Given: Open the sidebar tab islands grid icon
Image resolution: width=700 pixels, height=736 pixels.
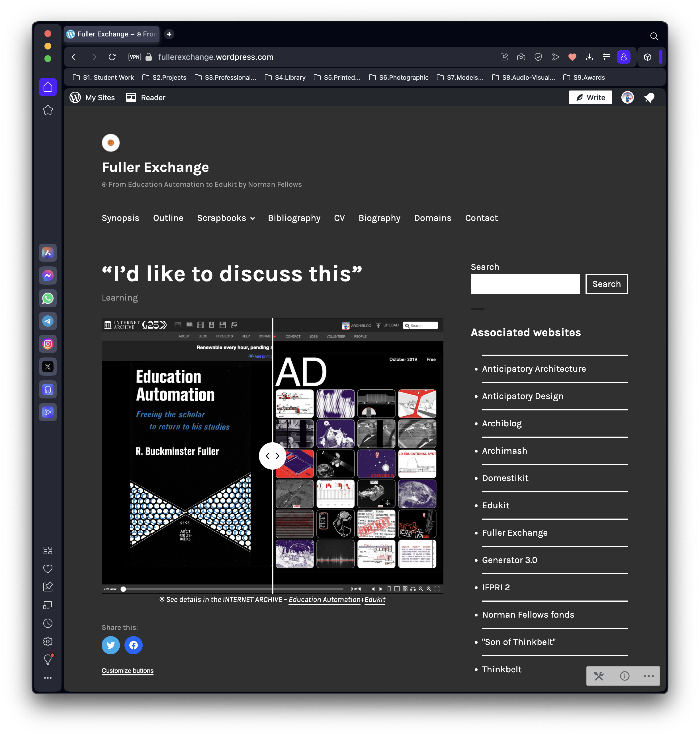Looking at the screenshot, I should coord(48,550).
